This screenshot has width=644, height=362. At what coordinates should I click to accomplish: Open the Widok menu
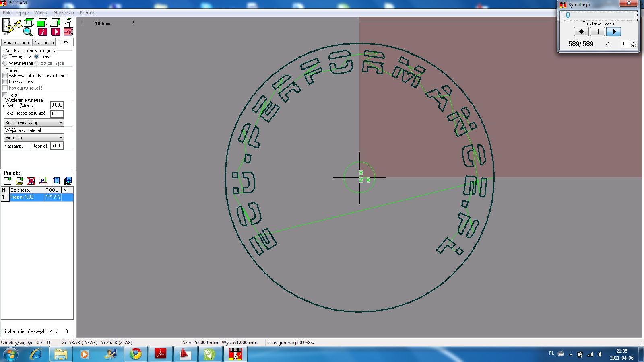click(41, 13)
